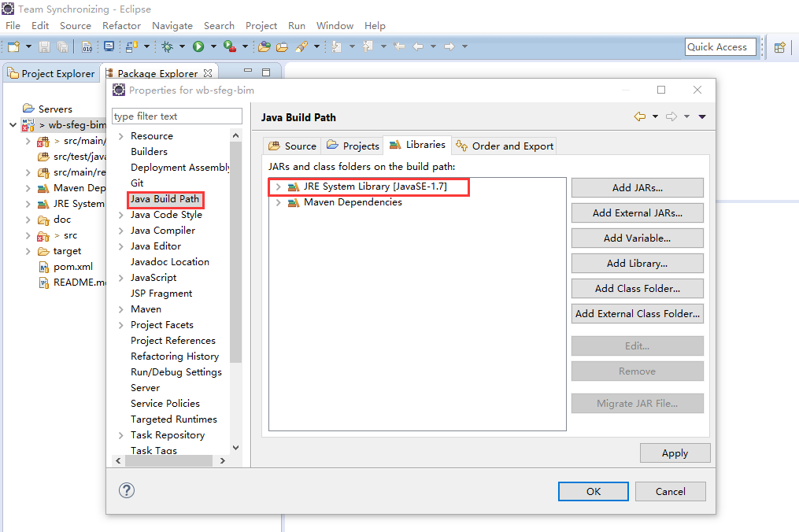Click the New wizard toolbar icon
This screenshot has width=799, height=532.
click(13, 47)
